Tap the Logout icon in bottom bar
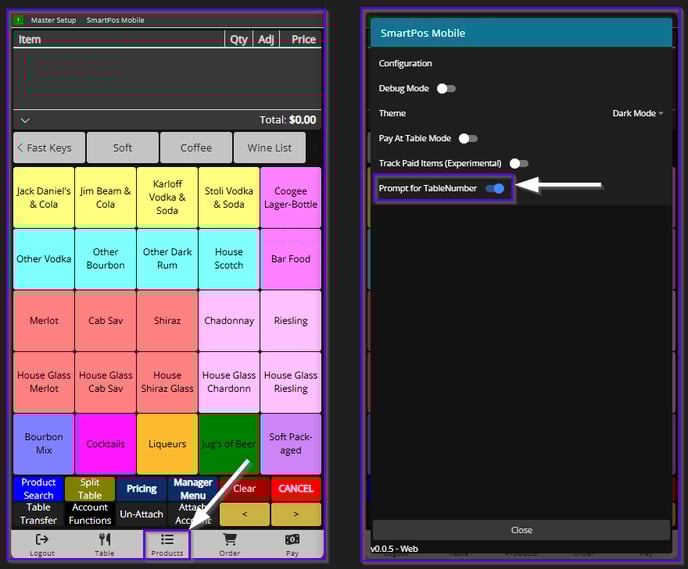Viewport: 688px width, 569px height. [42, 539]
